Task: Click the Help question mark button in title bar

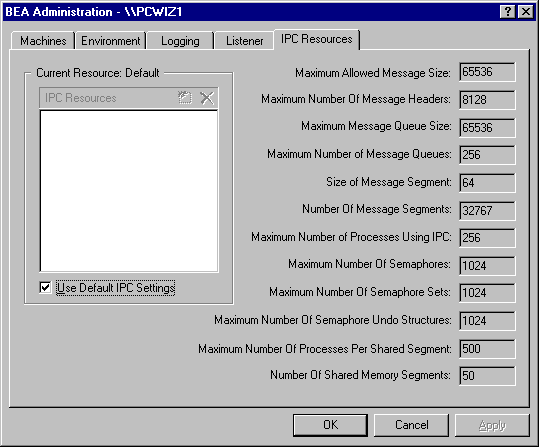Action: (508, 12)
